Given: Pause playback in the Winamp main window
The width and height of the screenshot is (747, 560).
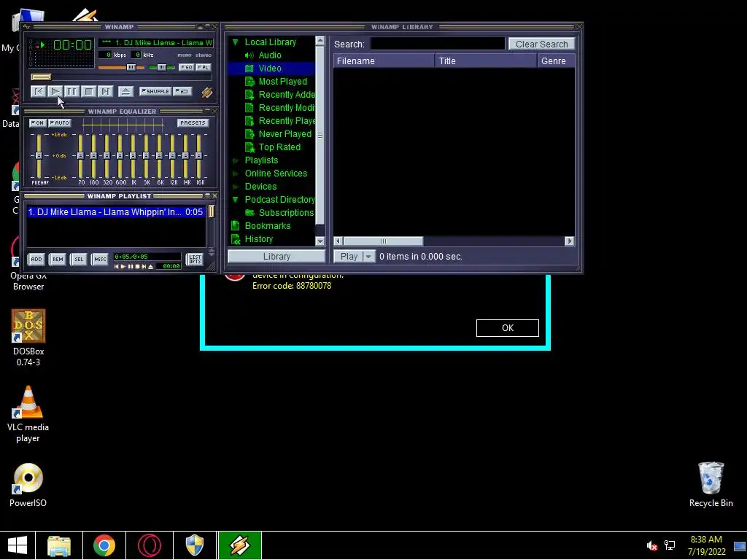Looking at the screenshot, I should coord(71,91).
